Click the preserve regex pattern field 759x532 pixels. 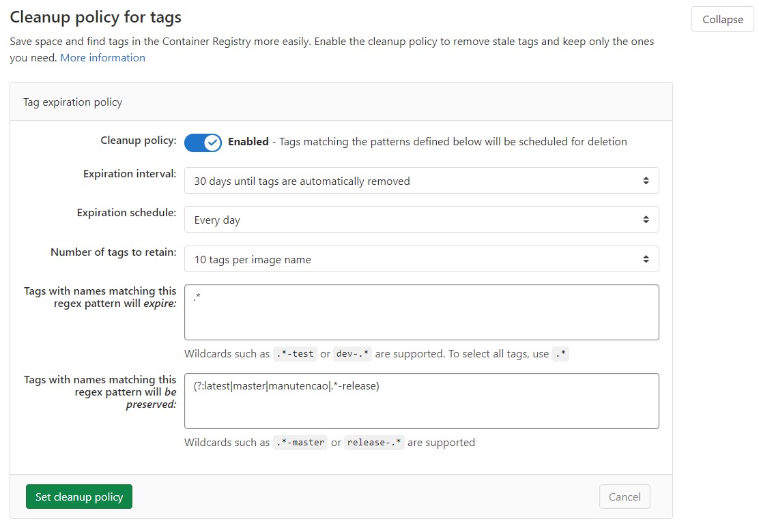(421, 401)
